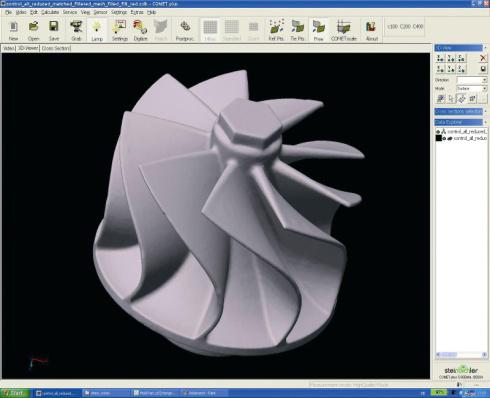Screen dimensions: 490x398
Task: Click the black color swatch in Data Explorer
Action: pos(439,138)
